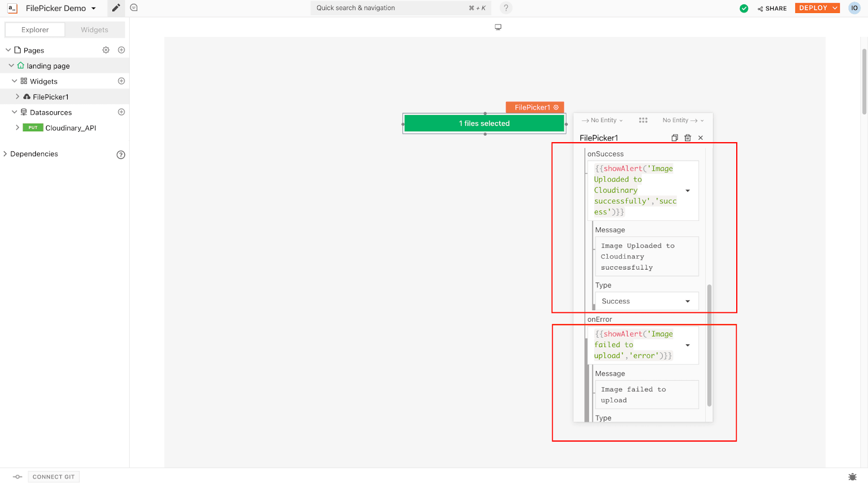Copy FilePicker1 widget using the copy icon
The image size is (868, 485).
(x=674, y=138)
